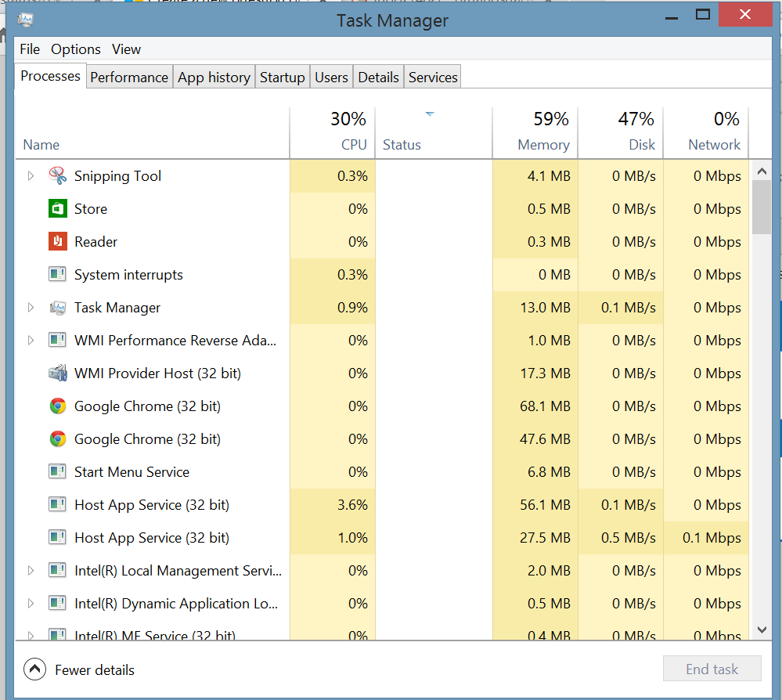Viewport: 782px width, 700px height.
Task: Click the Task Manager row icon
Action: coord(58,308)
